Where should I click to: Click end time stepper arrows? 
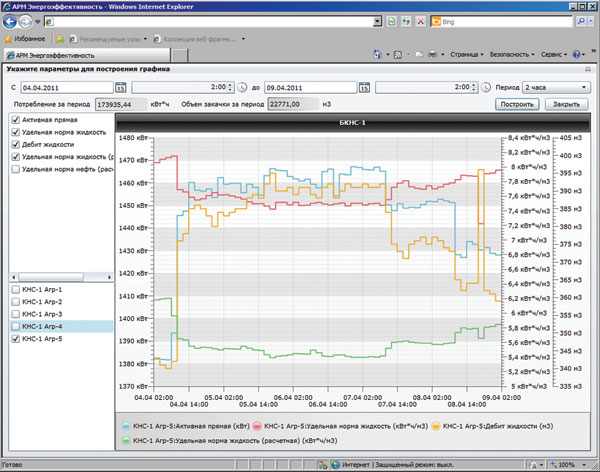tap(474, 87)
